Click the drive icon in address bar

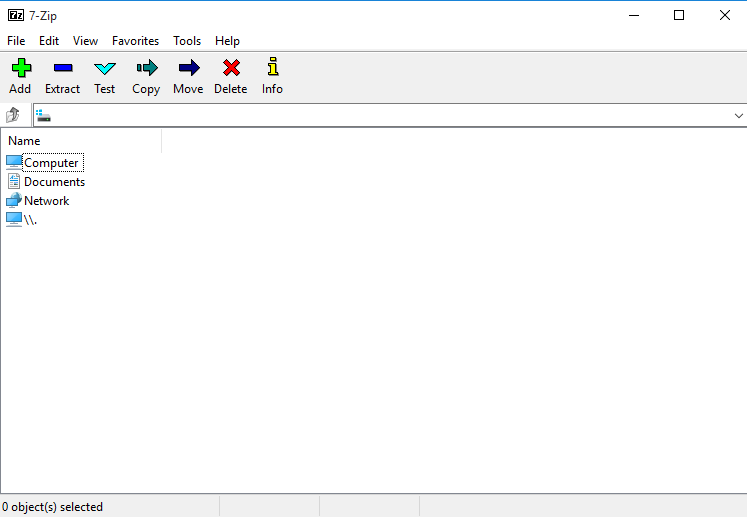(x=43, y=116)
